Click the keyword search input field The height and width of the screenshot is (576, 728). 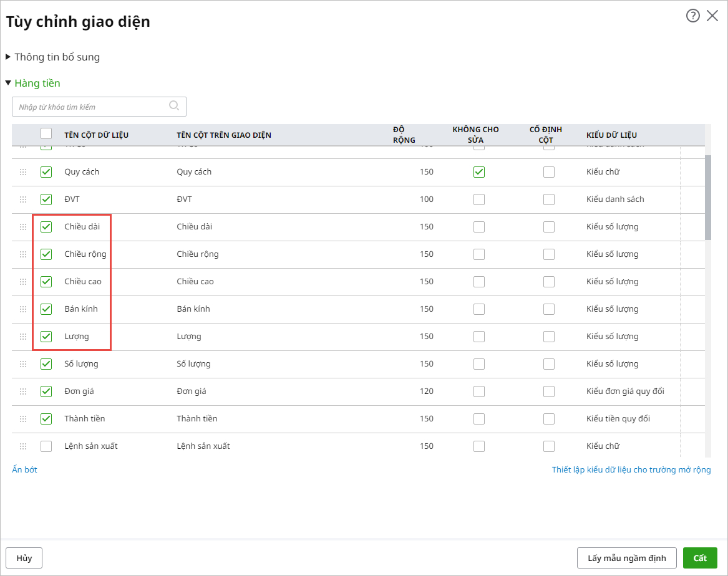pos(90,107)
